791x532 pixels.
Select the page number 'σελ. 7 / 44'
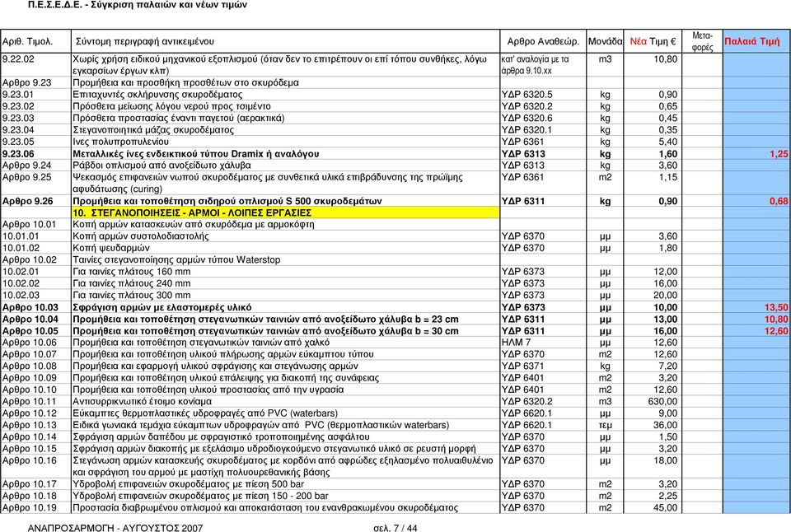pyautogui.click(x=395, y=528)
